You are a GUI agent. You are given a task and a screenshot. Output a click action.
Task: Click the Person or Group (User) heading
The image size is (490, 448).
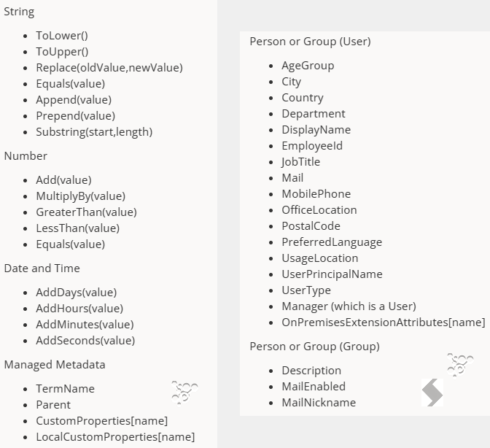(x=311, y=42)
